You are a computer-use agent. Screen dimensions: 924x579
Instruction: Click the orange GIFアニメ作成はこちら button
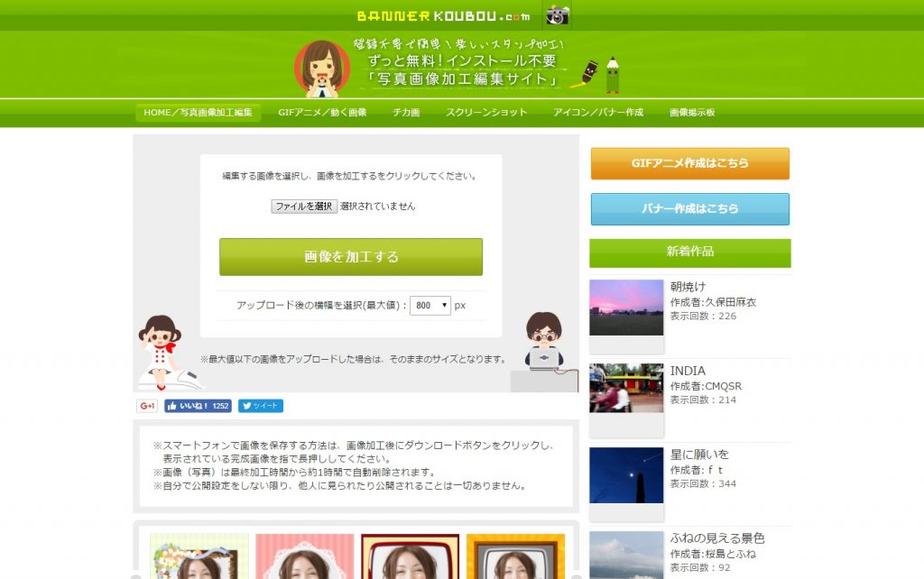pos(689,163)
